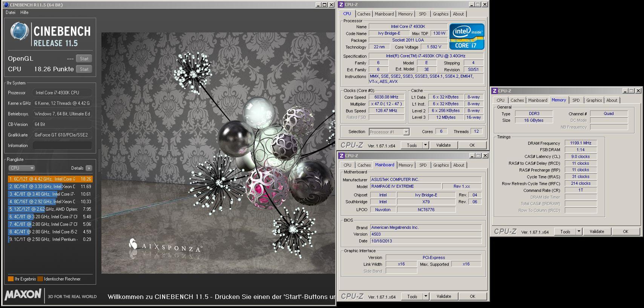This screenshot has height=308, width=644.
Task: Select Mainboard tab in Memory CPU-Z window
Action: coord(537,100)
